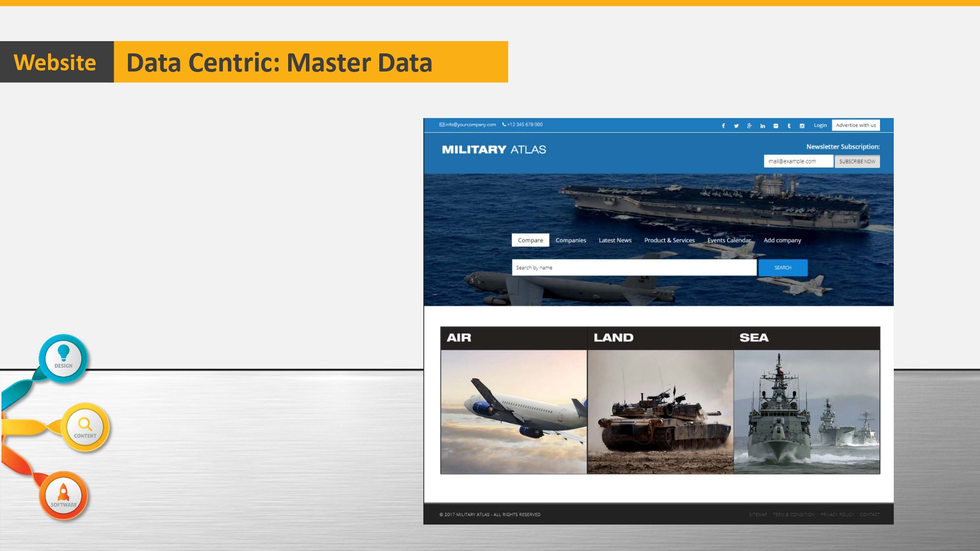Select the Compare tab
Image resolution: width=980 pixels, height=551 pixels.
530,240
